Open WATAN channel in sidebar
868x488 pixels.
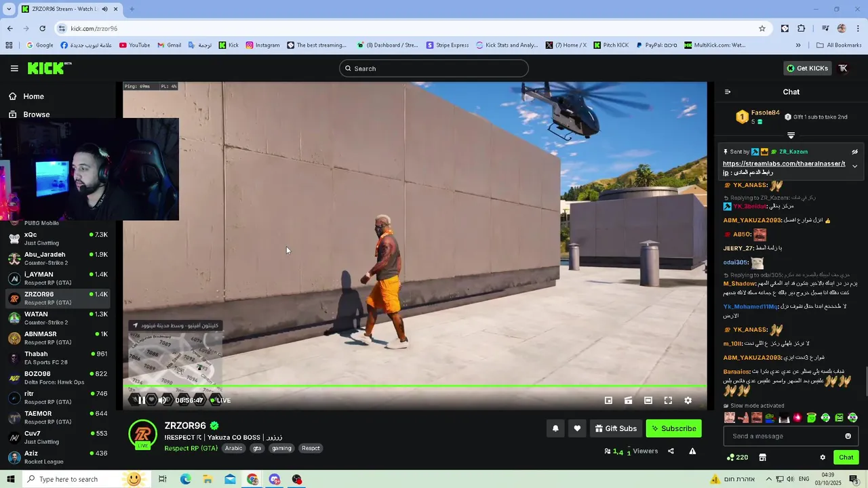pyautogui.click(x=58, y=318)
